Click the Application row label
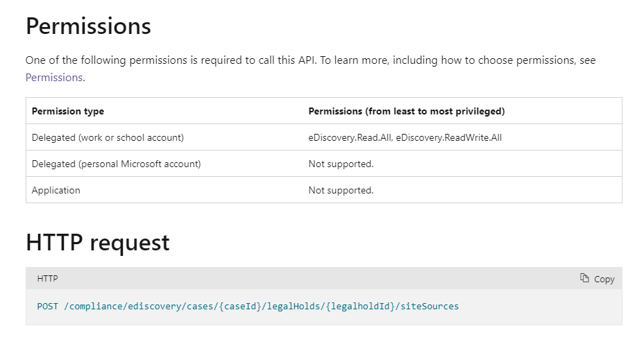The image size is (644, 344). coord(56,190)
